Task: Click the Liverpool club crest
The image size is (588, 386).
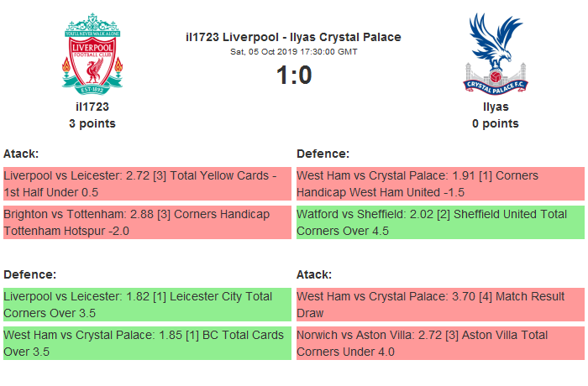Action: pos(92,53)
